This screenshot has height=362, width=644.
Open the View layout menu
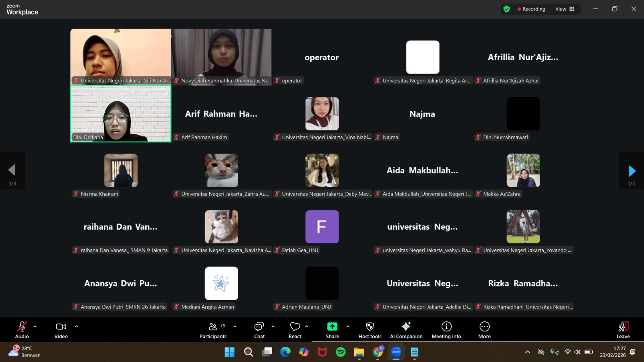pyautogui.click(x=565, y=9)
